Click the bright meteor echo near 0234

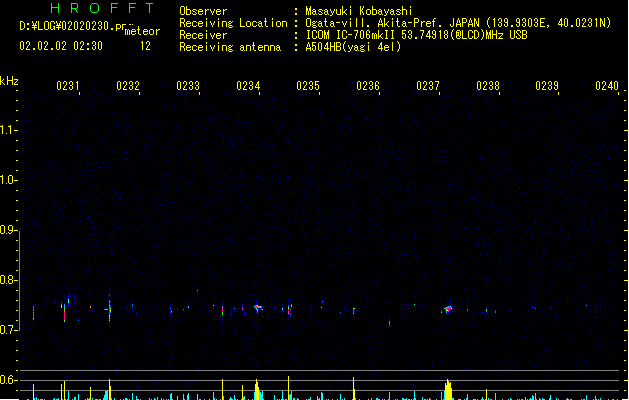tap(258, 308)
